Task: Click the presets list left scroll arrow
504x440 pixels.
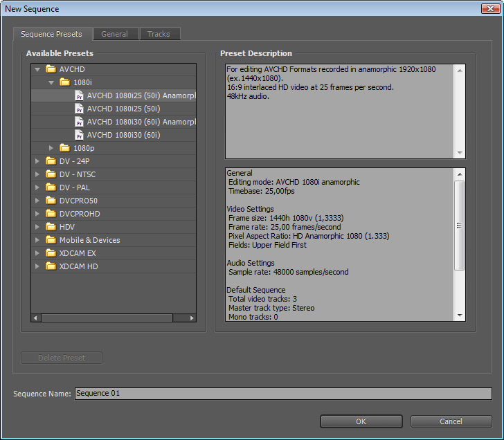Action: coord(35,318)
